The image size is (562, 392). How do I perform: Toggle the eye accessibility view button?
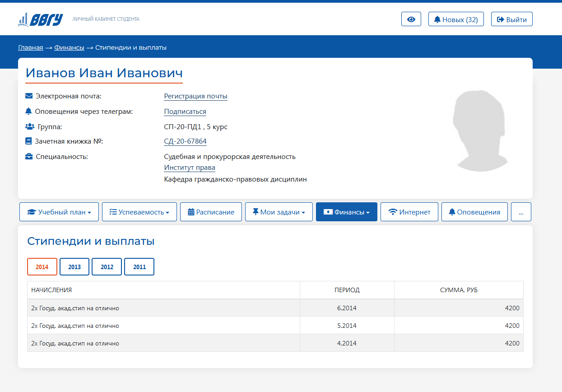(411, 19)
